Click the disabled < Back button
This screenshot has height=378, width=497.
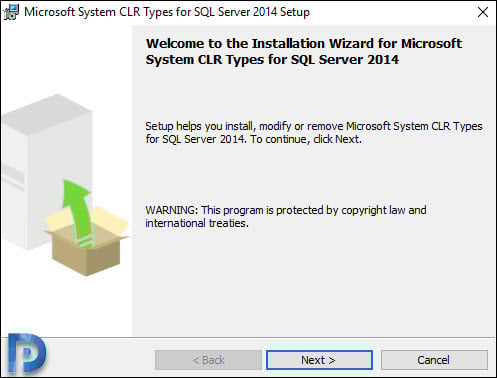(x=208, y=360)
